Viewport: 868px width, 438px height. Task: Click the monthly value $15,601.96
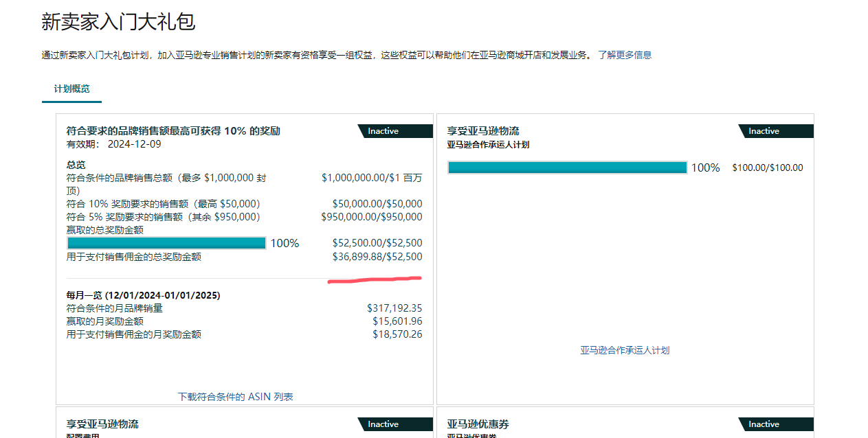(397, 321)
